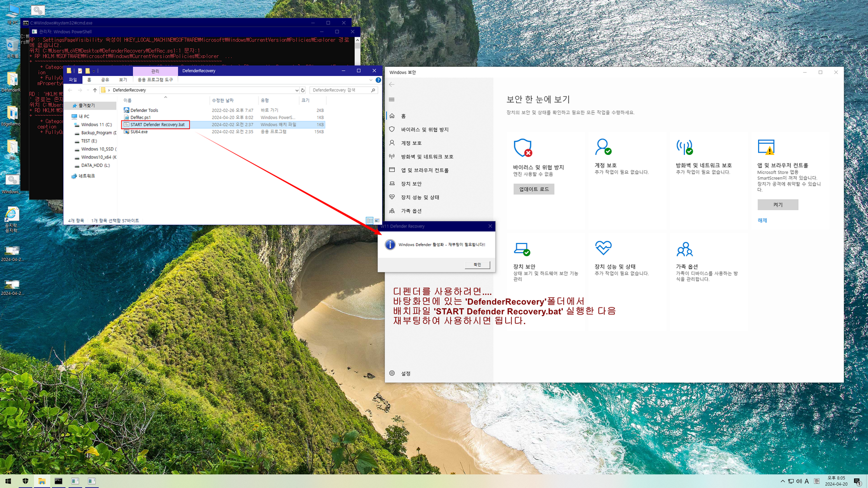This screenshot has width=868, height=488.
Task: Select 장치 보안 in the sidebar
Action: click(439, 184)
